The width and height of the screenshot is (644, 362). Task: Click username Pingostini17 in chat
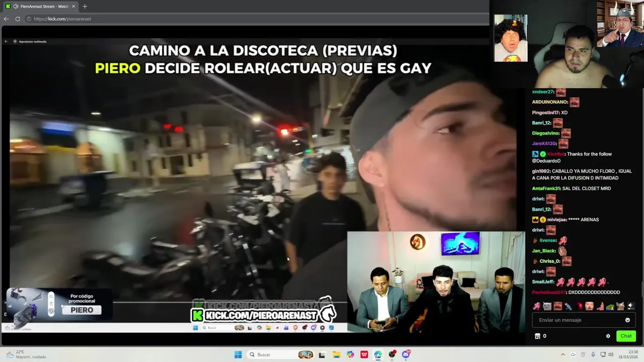[x=545, y=113]
